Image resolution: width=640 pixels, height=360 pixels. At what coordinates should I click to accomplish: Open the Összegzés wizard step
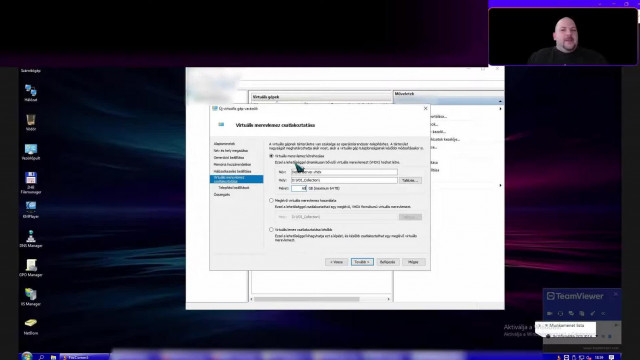tap(222, 195)
